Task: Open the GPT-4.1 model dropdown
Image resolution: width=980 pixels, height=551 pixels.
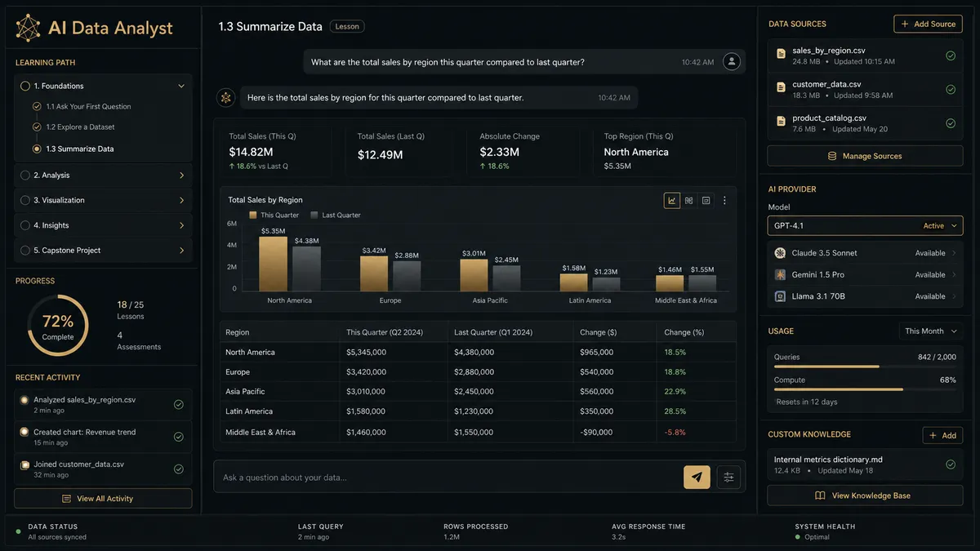Action: point(865,226)
